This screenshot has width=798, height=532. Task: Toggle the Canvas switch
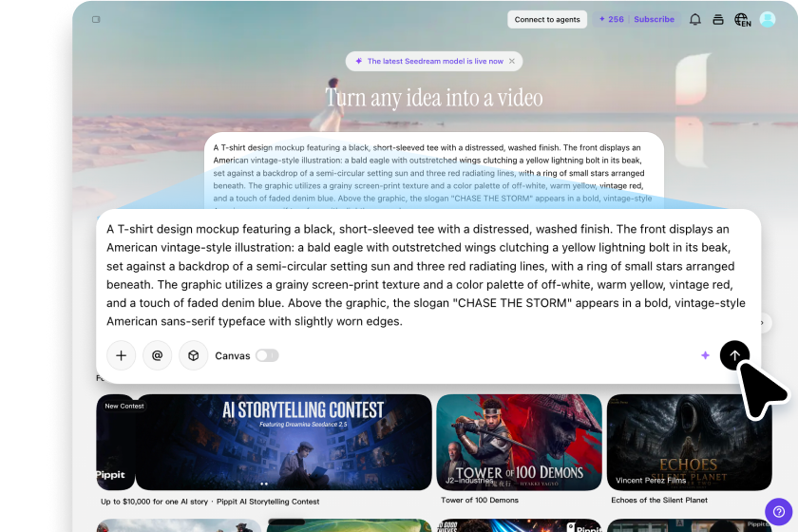267,355
